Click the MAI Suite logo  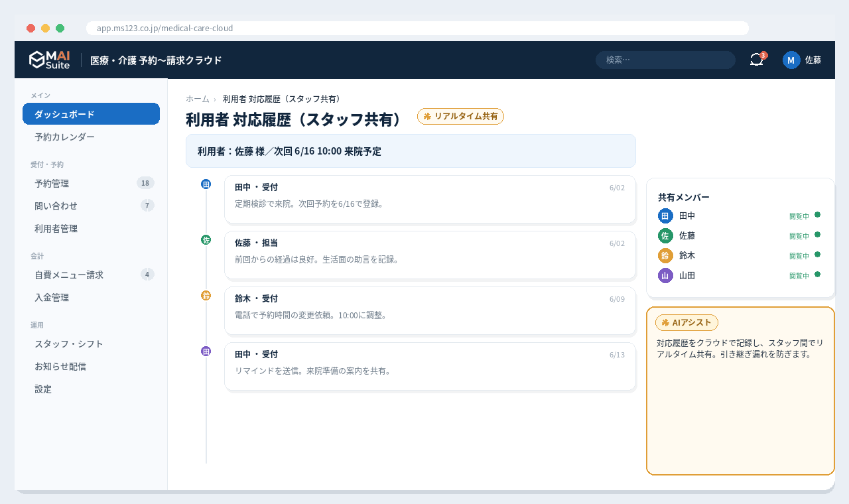[50, 60]
